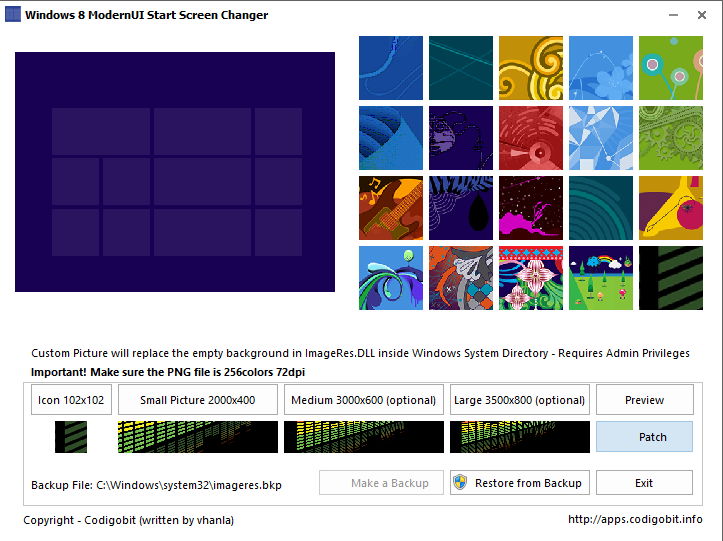Click Medium 3000x600 (optional) button
This screenshot has height=541, width=723.
click(x=363, y=400)
